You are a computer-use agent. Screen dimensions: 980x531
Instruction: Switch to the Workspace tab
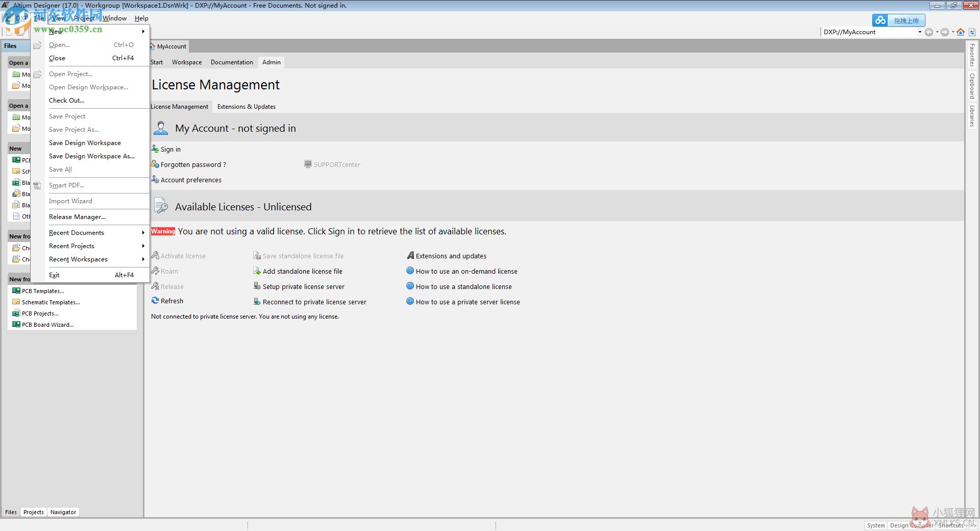pos(187,62)
